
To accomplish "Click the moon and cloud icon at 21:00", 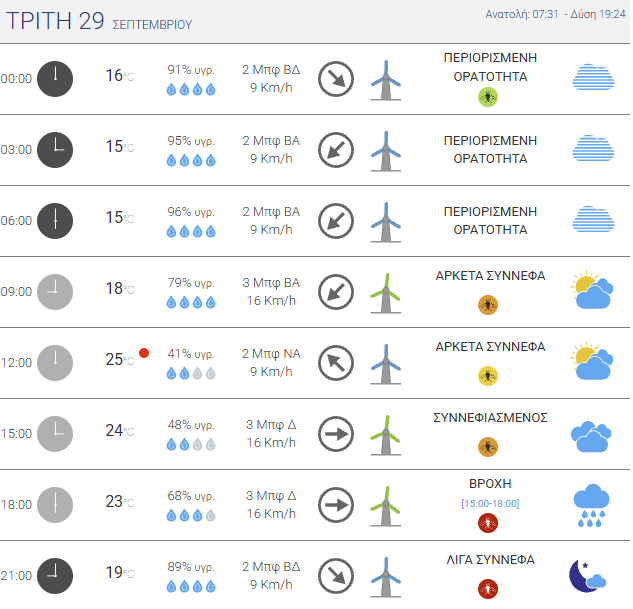I will pos(587,576).
